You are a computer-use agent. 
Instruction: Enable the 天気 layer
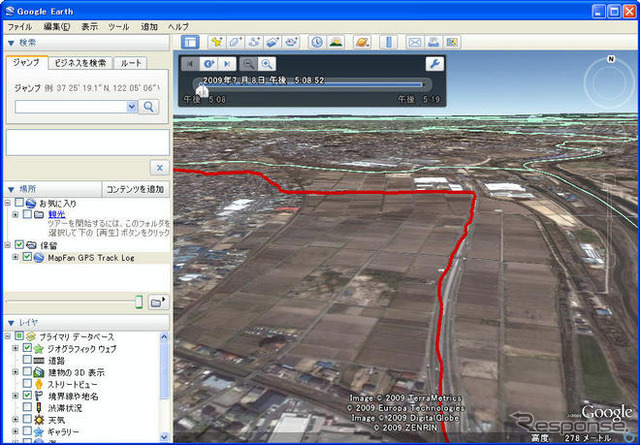pos(27,419)
